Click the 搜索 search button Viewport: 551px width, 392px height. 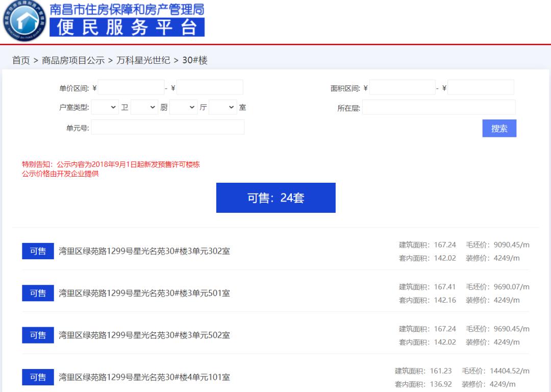click(x=499, y=128)
